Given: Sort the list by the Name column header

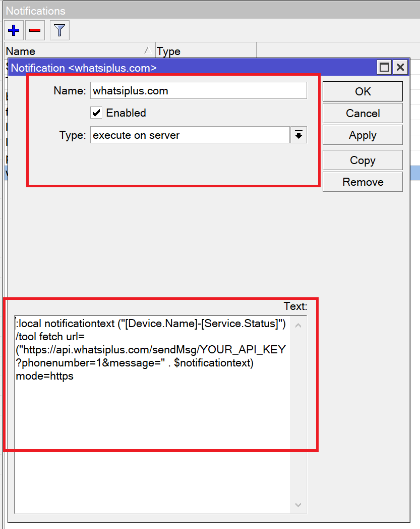Looking at the screenshot, I should (x=80, y=51).
